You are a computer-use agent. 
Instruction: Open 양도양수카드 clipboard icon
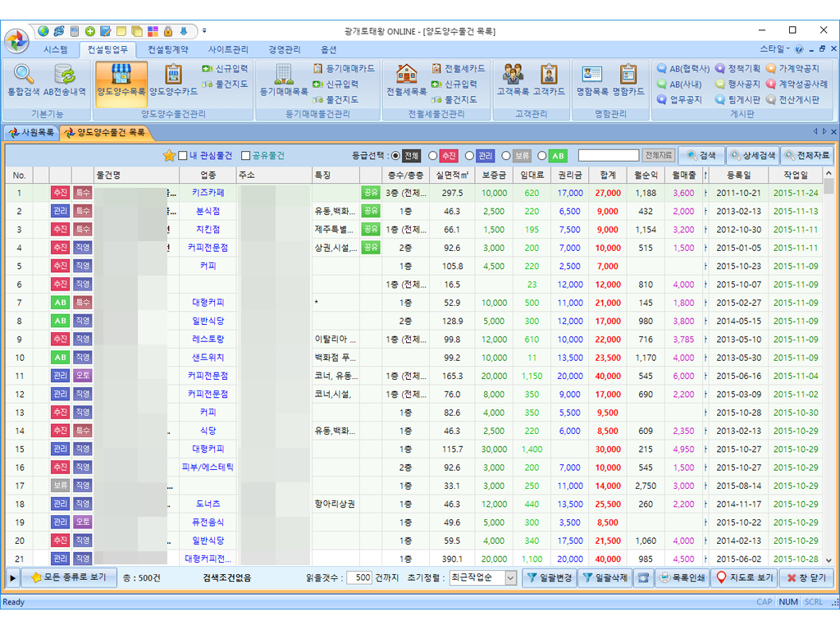point(173,75)
